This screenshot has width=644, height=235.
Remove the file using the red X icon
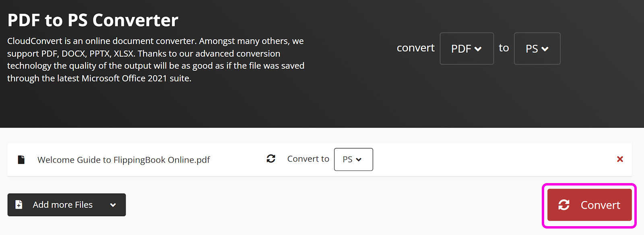pos(620,159)
